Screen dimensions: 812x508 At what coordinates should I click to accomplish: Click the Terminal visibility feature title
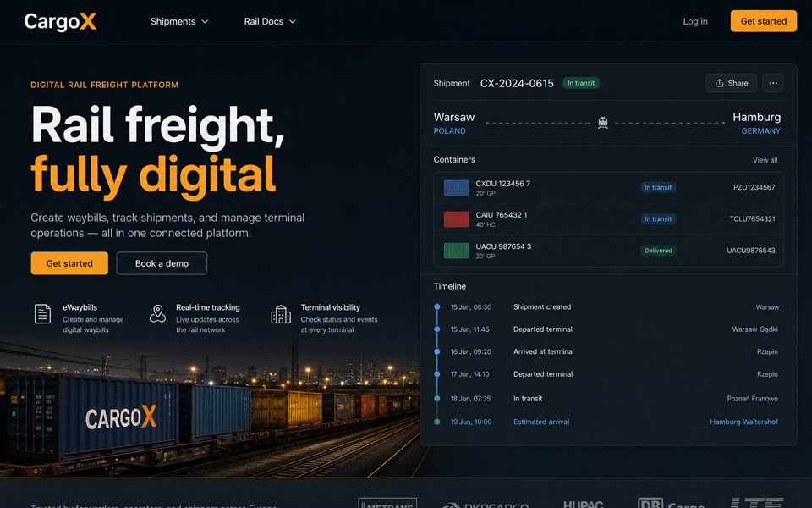pyautogui.click(x=331, y=307)
